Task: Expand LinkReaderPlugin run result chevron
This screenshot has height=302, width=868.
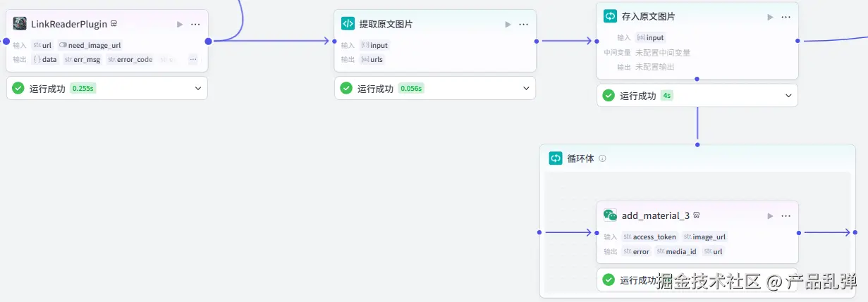Action: (x=197, y=89)
